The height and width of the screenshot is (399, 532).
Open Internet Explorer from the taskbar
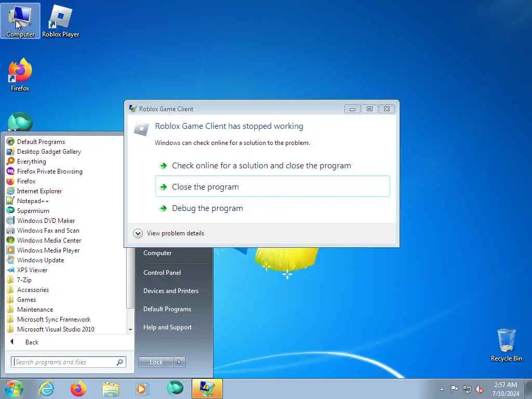pyautogui.click(x=46, y=389)
